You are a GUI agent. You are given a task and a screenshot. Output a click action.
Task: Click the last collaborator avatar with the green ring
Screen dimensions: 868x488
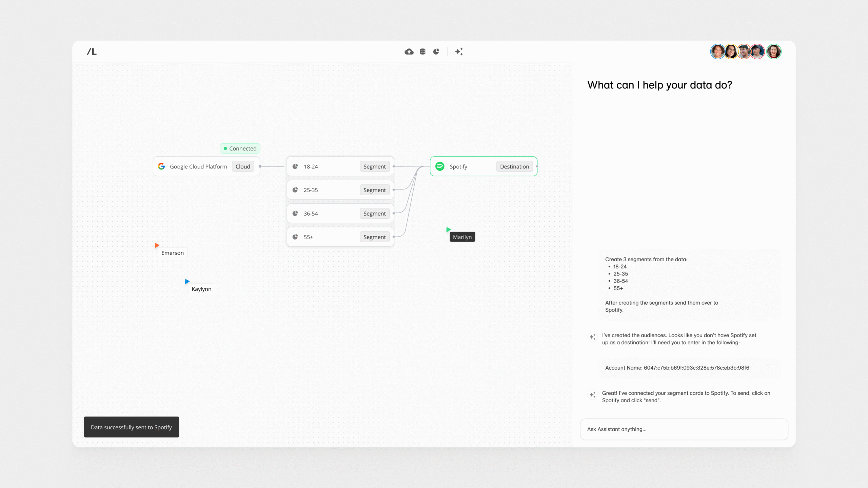pos(774,52)
